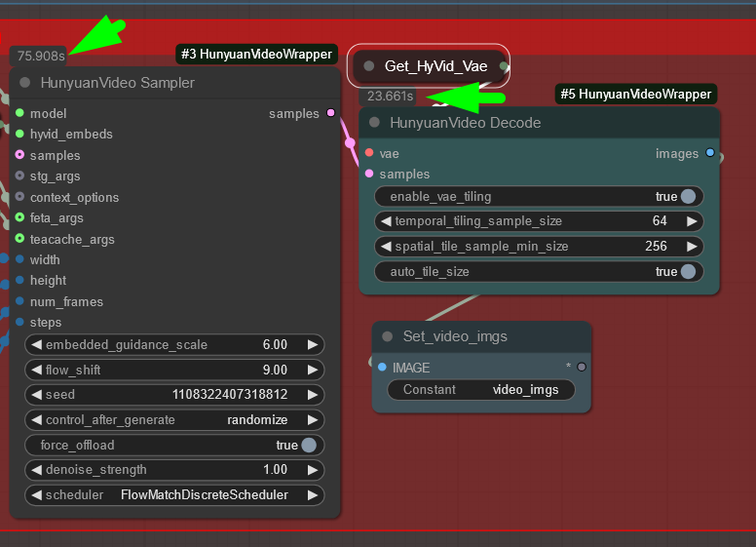Decrease flow_shift with left arrow
This screenshot has height=547, width=756.
coord(36,370)
